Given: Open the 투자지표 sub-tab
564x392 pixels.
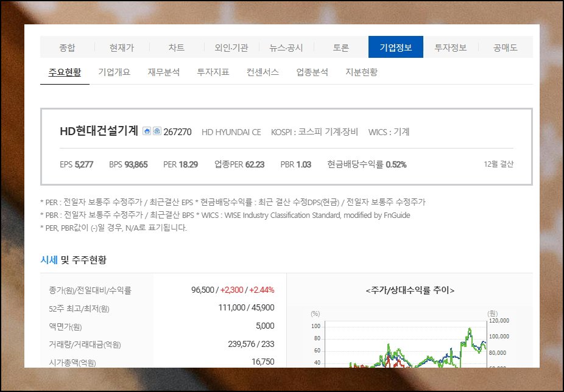Looking at the screenshot, I should [x=213, y=72].
